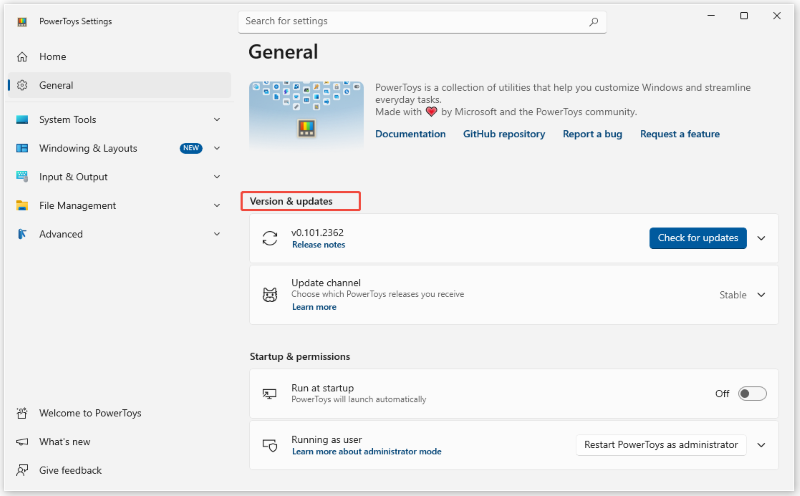This screenshot has width=800, height=496.
Task: Expand the Advanced section chevron
Action: click(217, 234)
